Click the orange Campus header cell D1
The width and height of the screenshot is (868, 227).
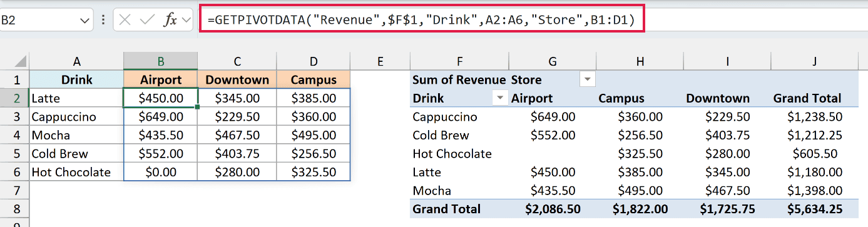coord(314,79)
